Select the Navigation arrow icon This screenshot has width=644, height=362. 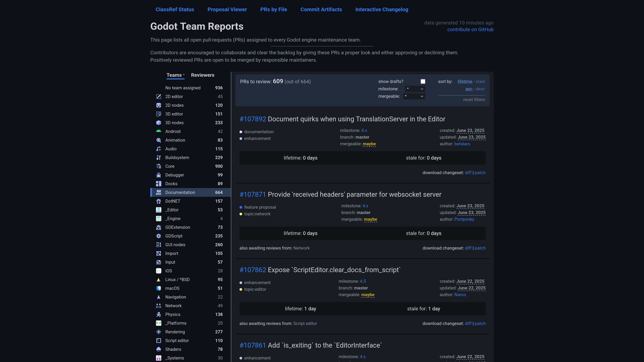[158, 297]
